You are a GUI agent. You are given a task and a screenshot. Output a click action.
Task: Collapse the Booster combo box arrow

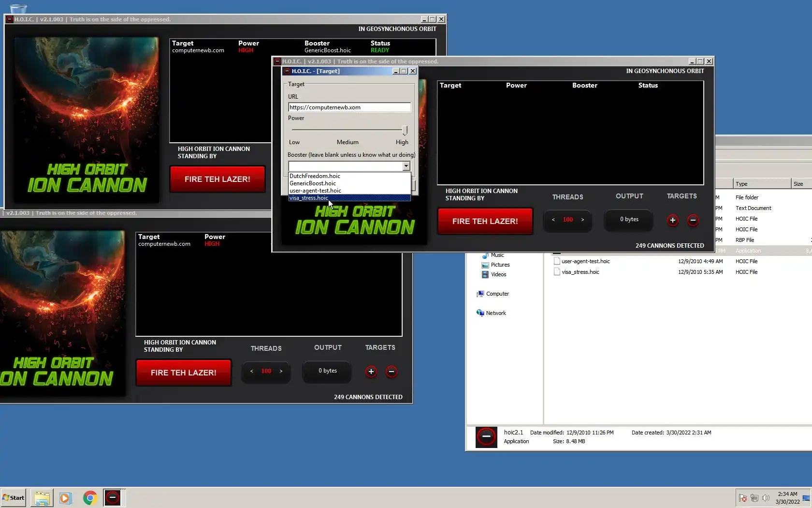pos(406,166)
